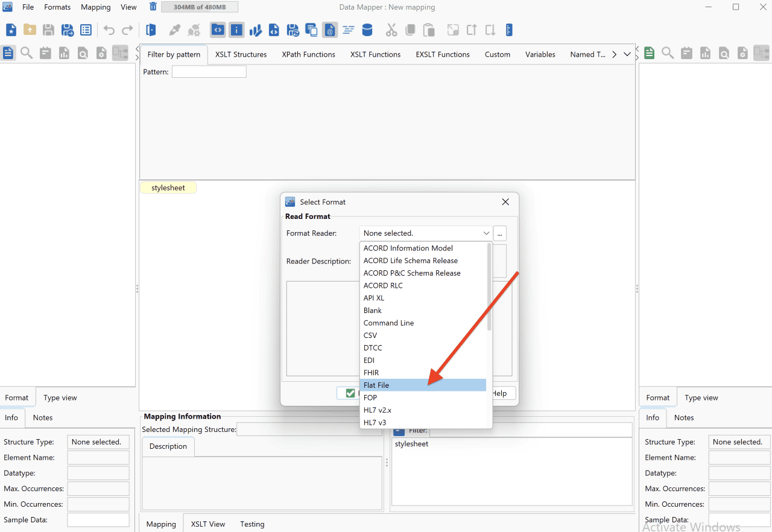Click the left panel tree-structure icon
Image resolution: width=772 pixels, height=532 pixels.
120,53
